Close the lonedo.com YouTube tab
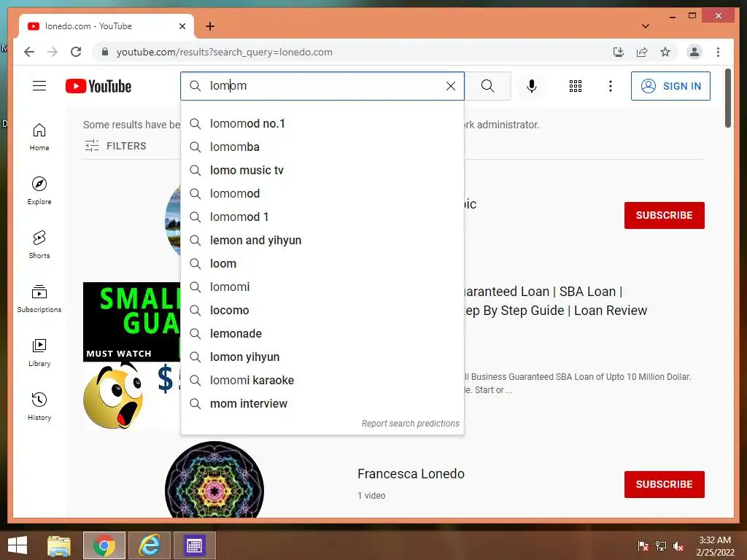Image resolution: width=747 pixels, height=560 pixels. point(182,26)
